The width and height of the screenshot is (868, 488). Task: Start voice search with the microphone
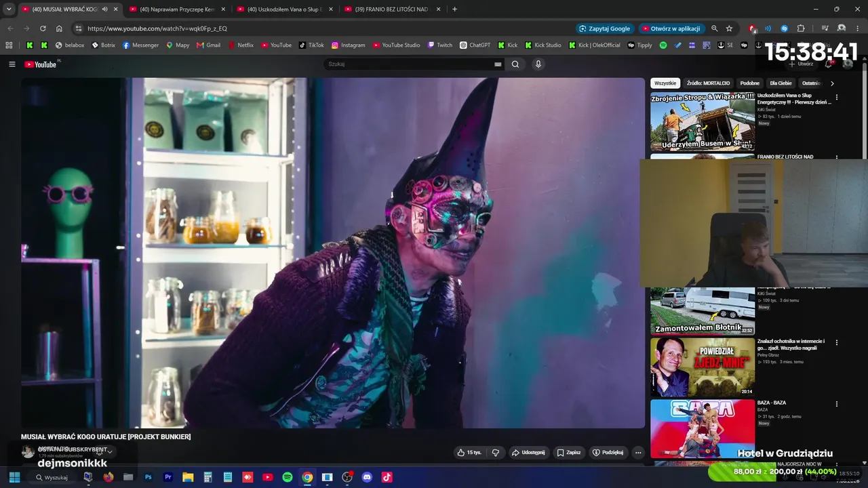[538, 64]
